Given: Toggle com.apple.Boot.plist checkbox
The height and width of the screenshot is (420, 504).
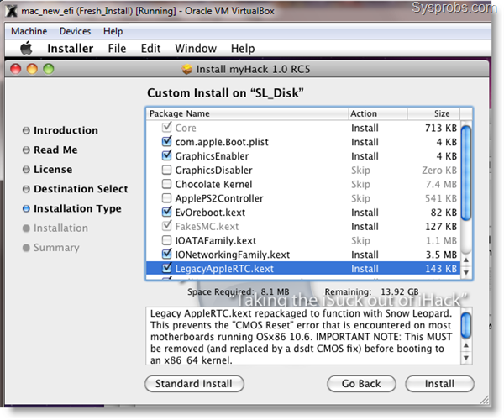Looking at the screenshot, I should point(166,141).
